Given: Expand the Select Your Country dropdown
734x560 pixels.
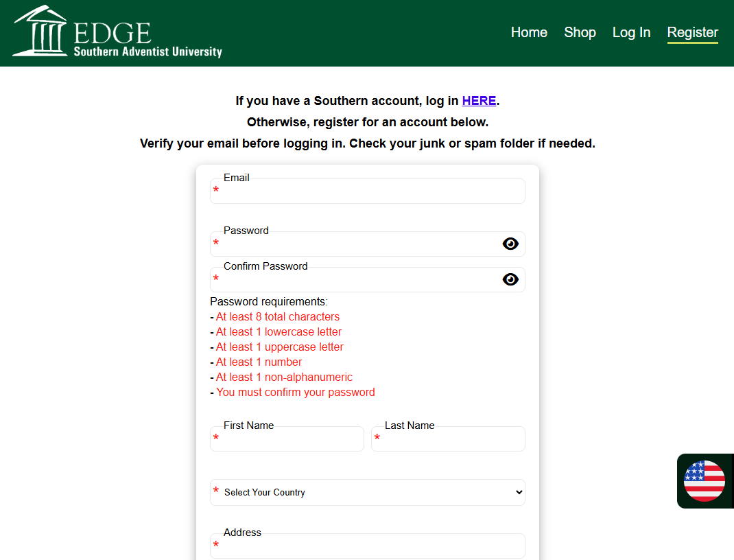Looking at the screenshot, I should point(367,492).
